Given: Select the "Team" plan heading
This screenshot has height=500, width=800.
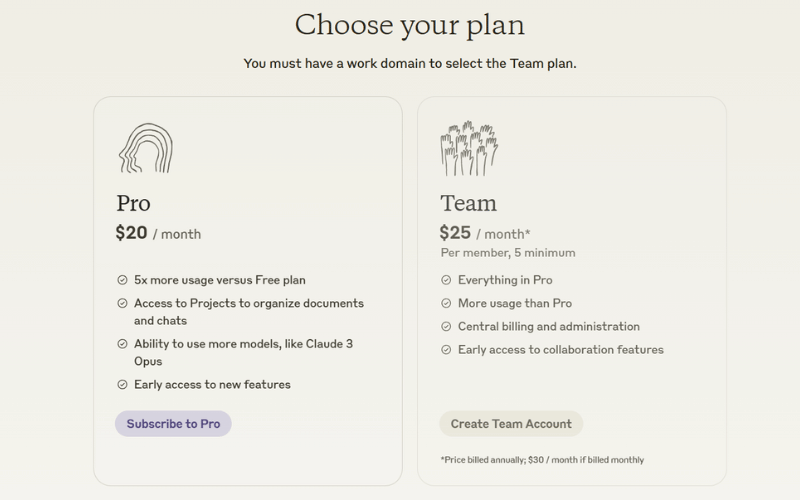Looking at the screenshot, I should click(468, 203).
